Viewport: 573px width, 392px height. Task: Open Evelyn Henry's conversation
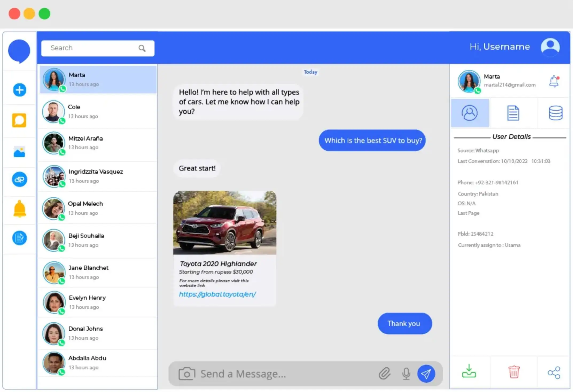point(97,302)
